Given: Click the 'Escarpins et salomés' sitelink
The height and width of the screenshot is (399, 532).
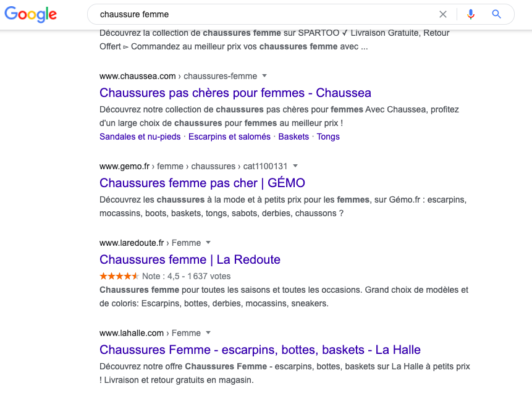Looking at the screenshot, I should pos(229,136).
